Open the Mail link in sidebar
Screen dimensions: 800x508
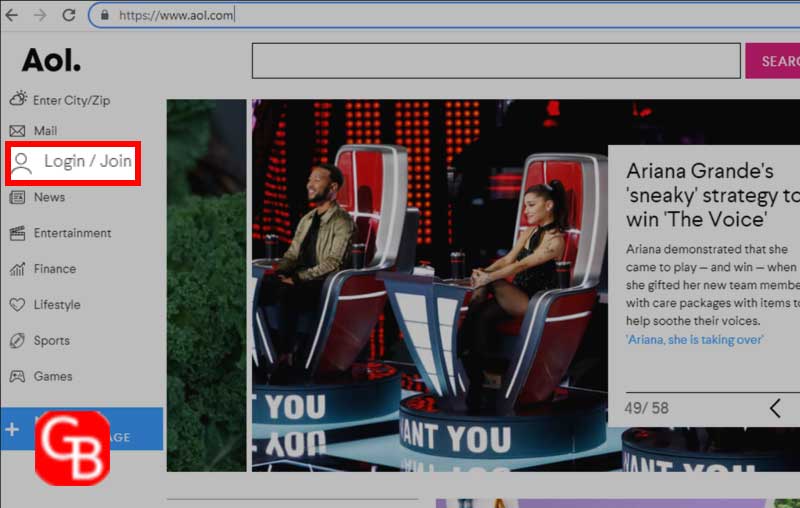45,131
